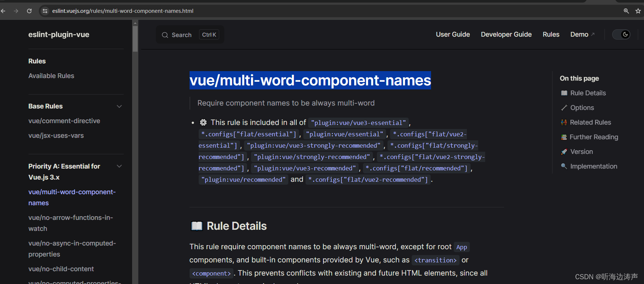Click the *.configs["flat/vue2-recommended"] code text
This screenshot has width=644, height=284.
pos(368,180)
